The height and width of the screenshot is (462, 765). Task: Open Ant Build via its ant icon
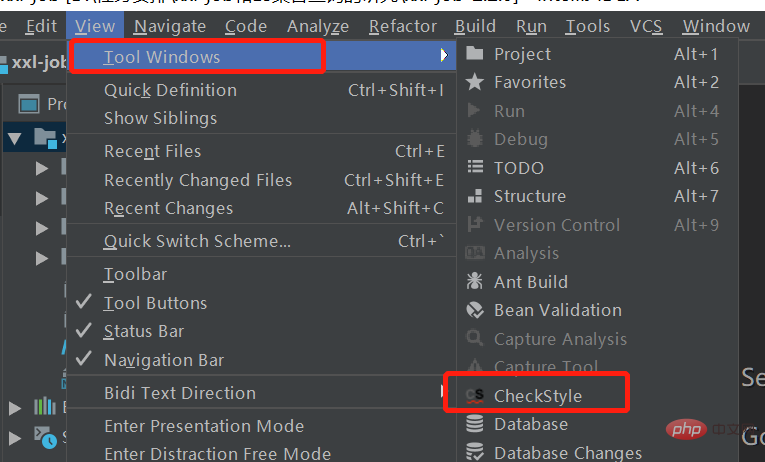pyautogui.click(x=474, y=281)
